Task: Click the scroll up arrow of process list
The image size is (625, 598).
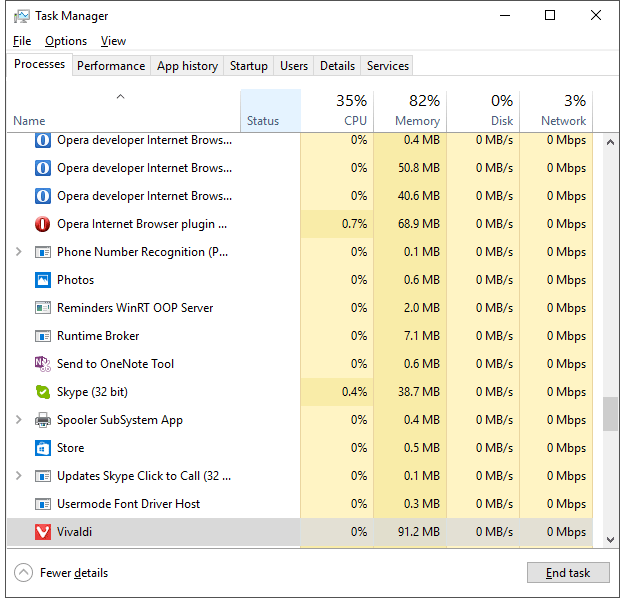Action: click(610, 141)
